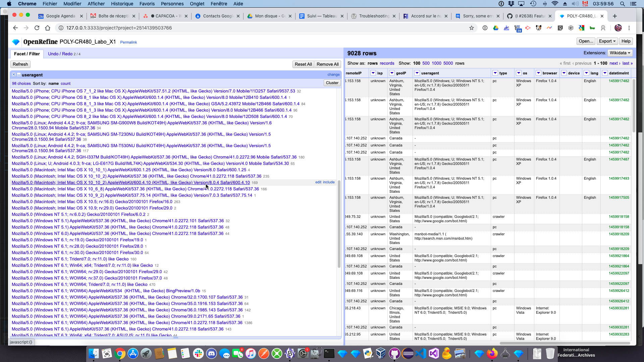Switch to the Troubleshooting browser tab
Screen dimensions: 644x362
tap(374, 16)
